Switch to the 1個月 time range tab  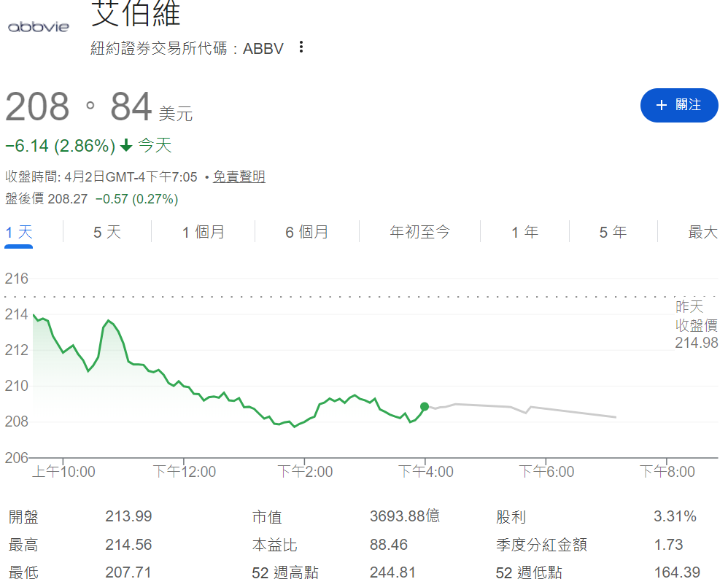[202, 231]
